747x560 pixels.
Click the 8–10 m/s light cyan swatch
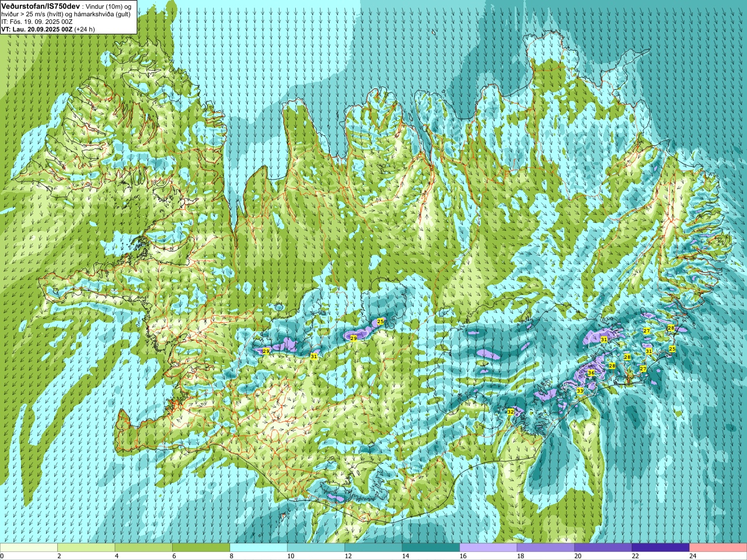(x=259, y=547)
